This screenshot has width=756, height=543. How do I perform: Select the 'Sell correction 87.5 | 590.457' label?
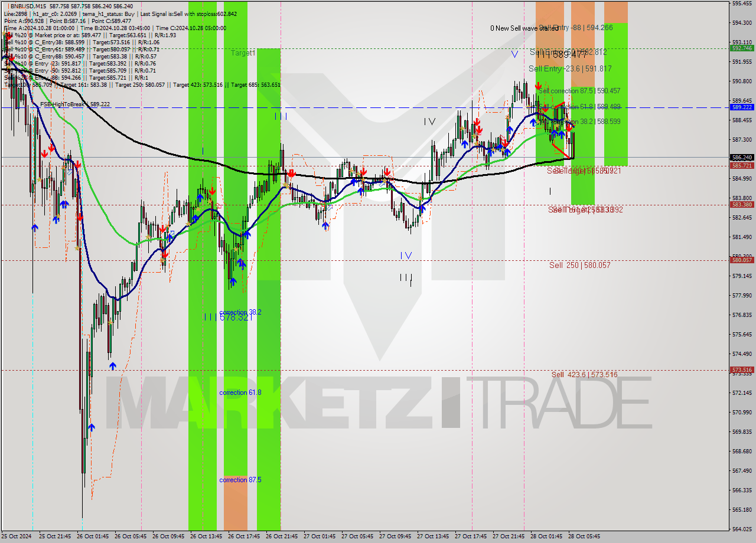[x=579, y=90]
